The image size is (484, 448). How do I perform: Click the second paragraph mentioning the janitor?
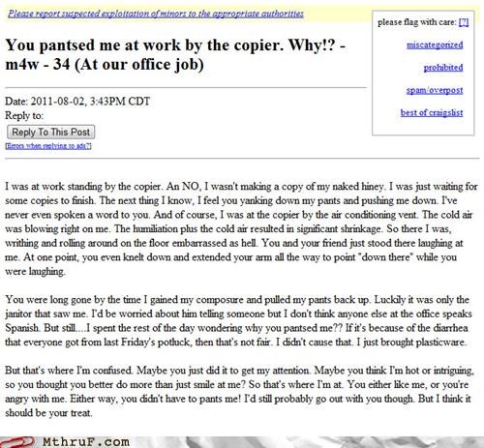pos(239,320)
